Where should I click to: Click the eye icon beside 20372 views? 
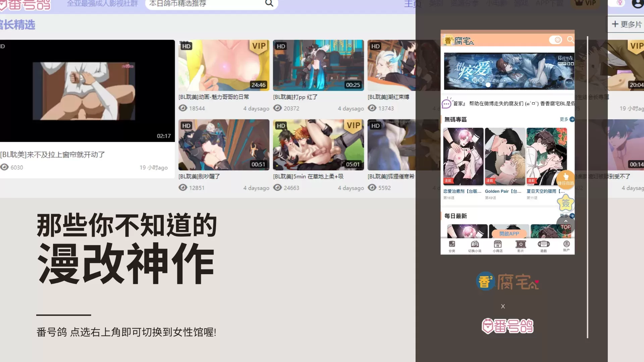[277, 108]
